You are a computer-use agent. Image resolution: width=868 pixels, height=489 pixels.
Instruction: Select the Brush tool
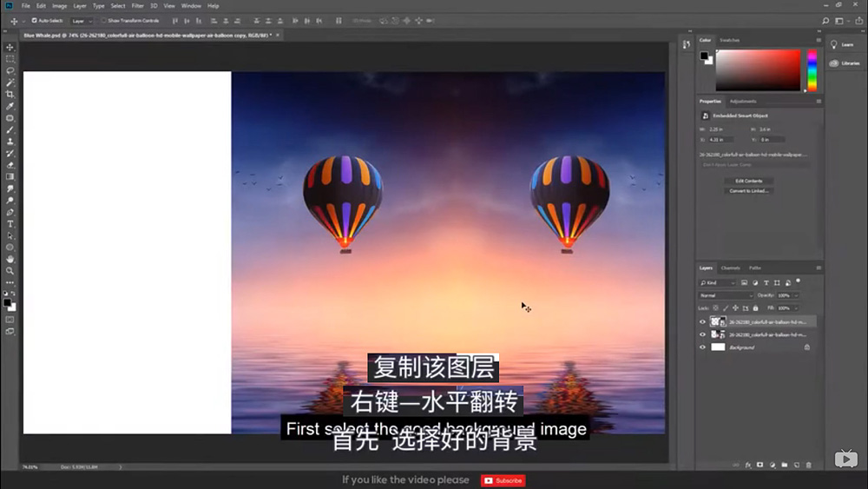click(x=10, y=129)
